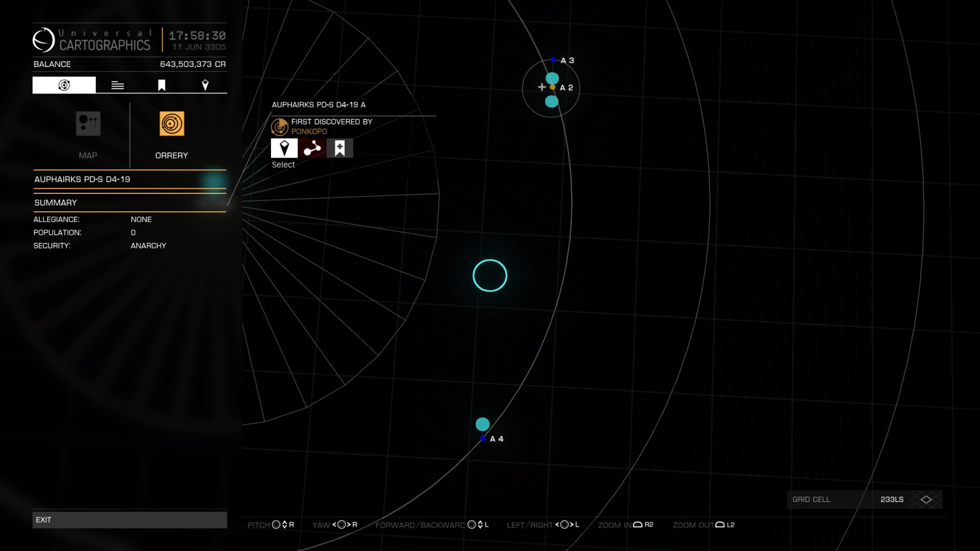This screenshot has width=980, height=551.
Task: Click the grid cell diamond icon
Action: [x=926, y=499]
